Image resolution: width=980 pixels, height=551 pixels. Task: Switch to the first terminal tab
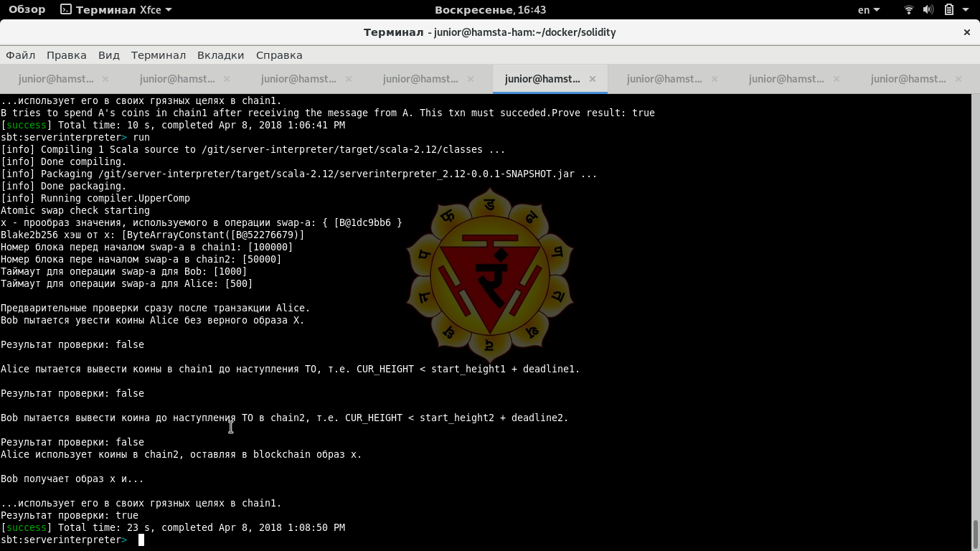56,79
